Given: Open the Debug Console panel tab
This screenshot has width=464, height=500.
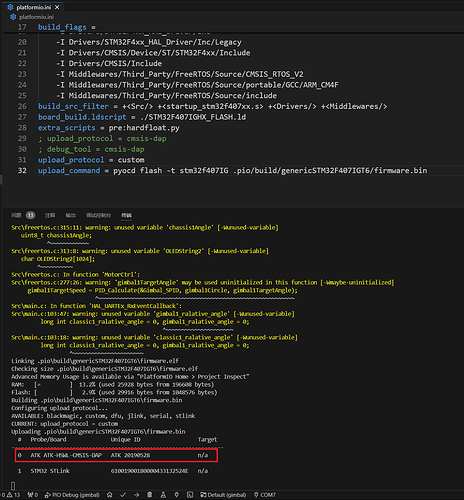Looking at the screenshot, I should 98,215.
